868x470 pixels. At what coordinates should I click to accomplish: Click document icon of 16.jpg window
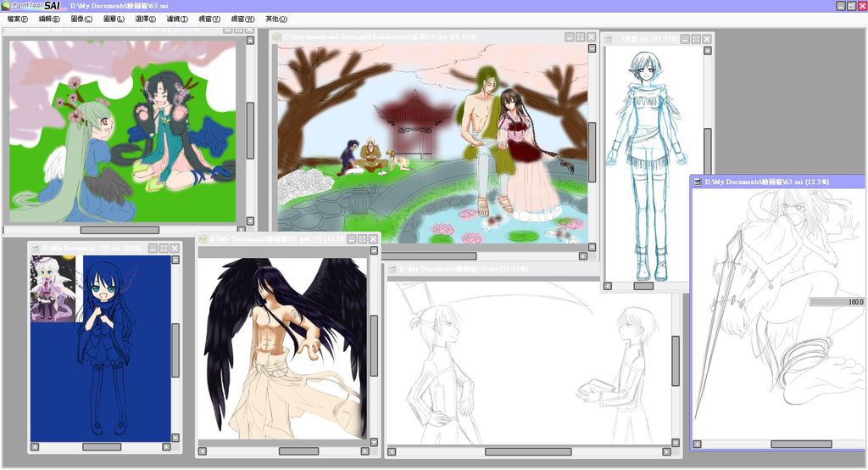tap(276, 36)
